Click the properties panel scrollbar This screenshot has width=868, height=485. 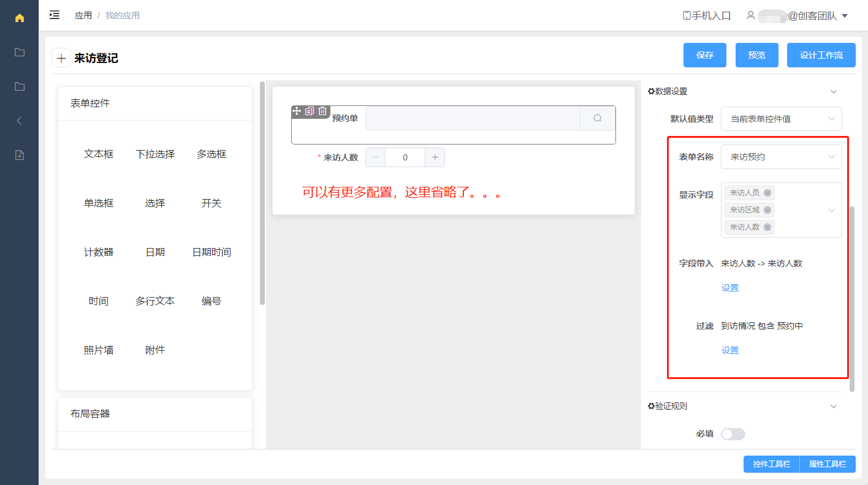point(851,299)
